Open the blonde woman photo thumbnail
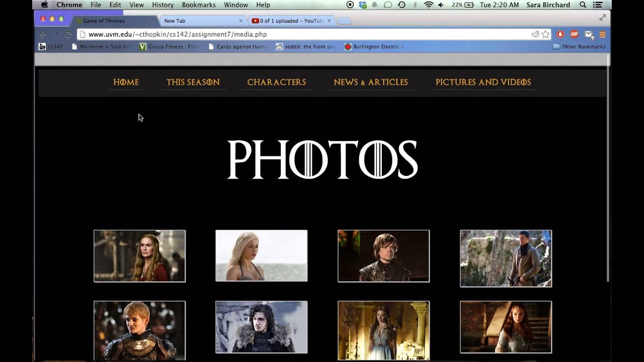Image resolution: width=644 pixels, height=362 pixels. point(261,255)
